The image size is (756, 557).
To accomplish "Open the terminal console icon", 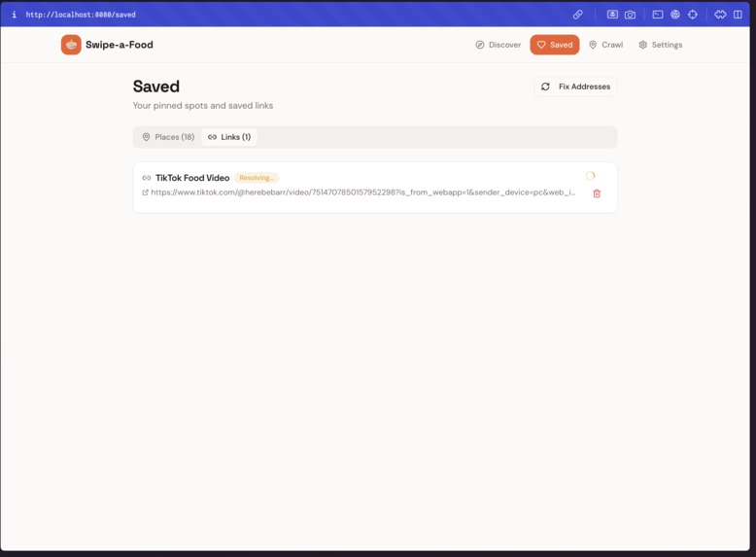I will click(x=658, y=15).
